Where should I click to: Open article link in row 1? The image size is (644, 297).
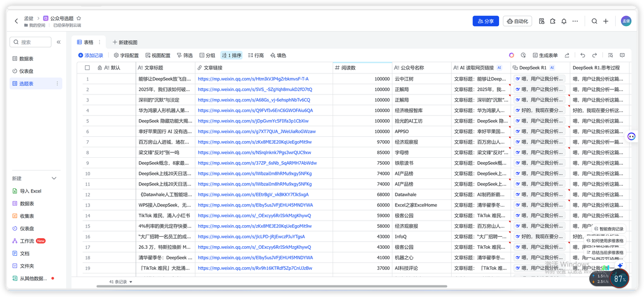[x=253, y=79]
